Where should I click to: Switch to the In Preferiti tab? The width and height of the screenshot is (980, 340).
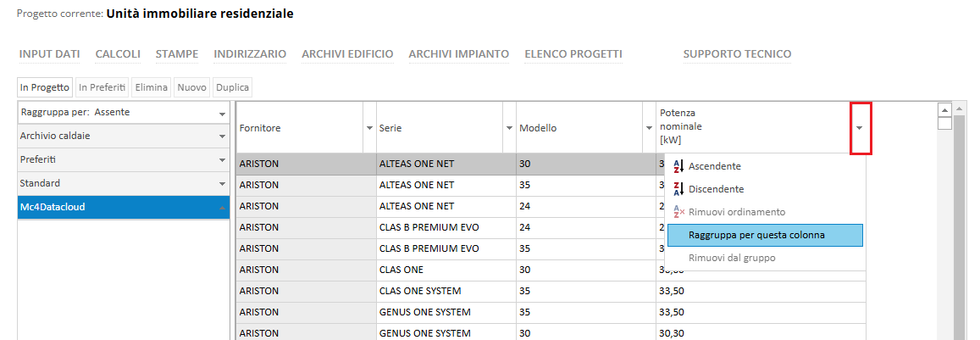[x=102, y=87]
